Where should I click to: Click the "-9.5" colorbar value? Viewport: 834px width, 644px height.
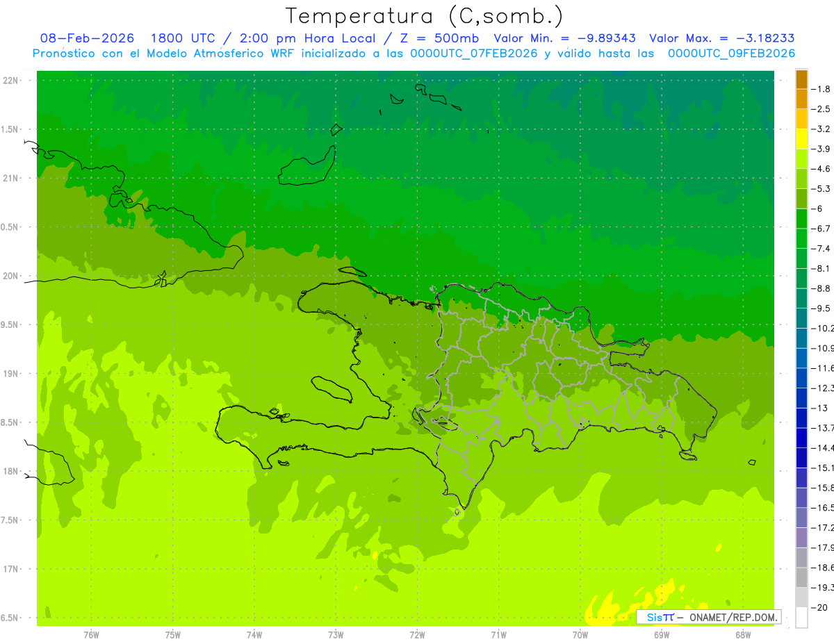click(x=821, y=308)
